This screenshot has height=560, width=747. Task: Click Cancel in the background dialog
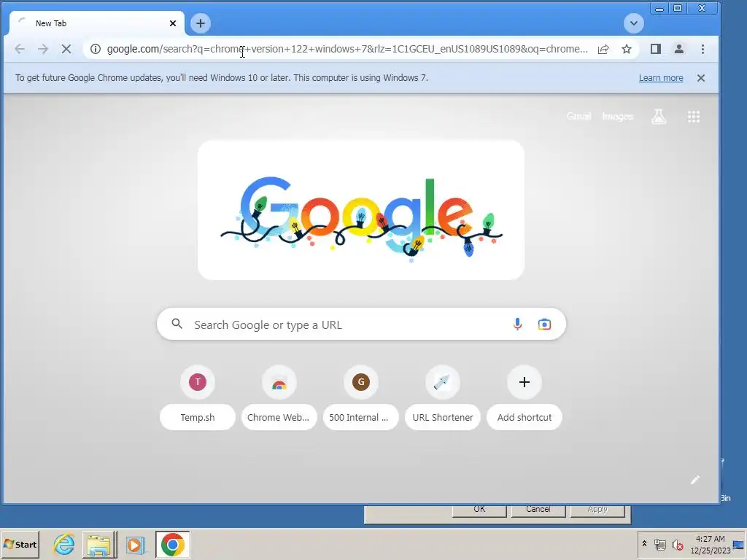coord(538,510)
